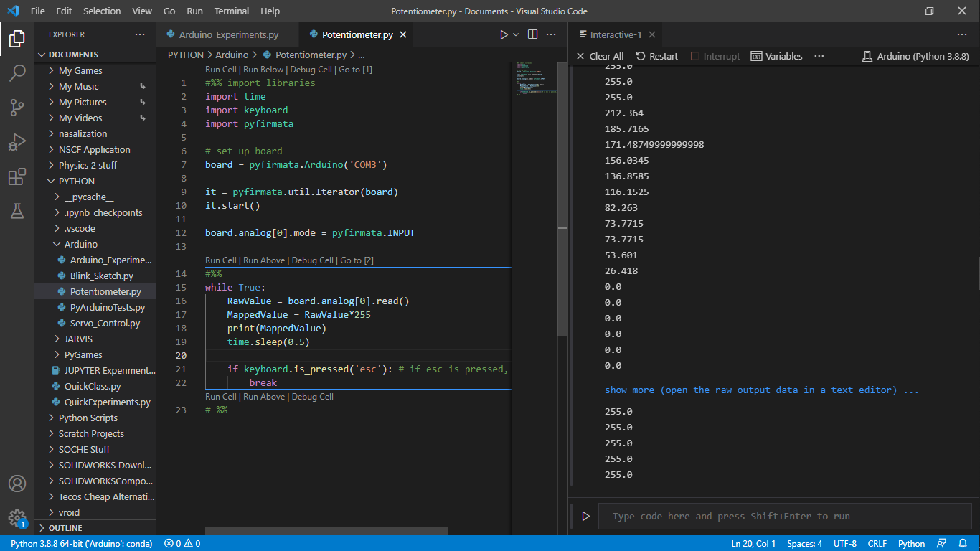Open editor More Actions ellipsis
The width and height of the screenshot is (980, 551).
[551, 34]
